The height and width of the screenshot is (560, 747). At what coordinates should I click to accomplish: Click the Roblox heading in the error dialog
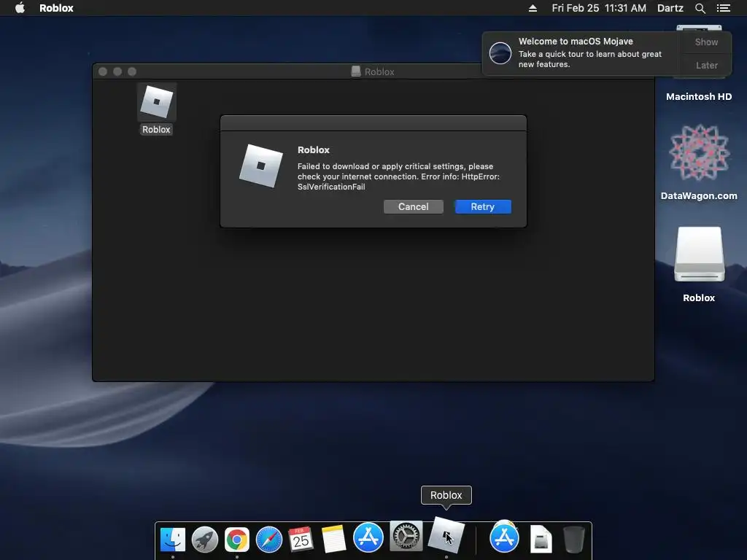tap(314, 149)
